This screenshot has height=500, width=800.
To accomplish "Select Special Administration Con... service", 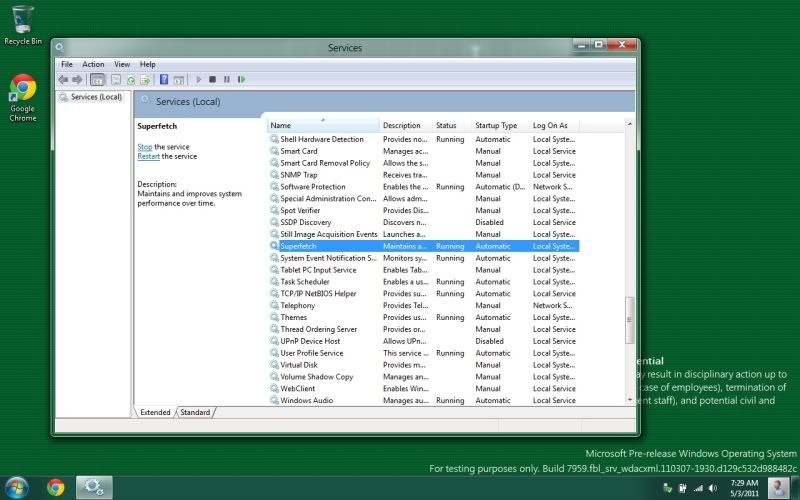I will click(x=423, y=199).
